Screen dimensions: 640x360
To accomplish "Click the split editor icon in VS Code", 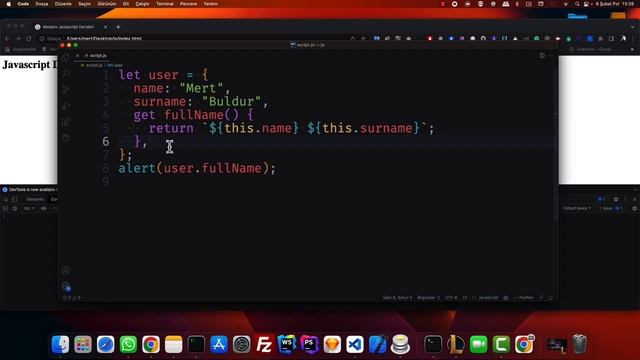I will (542, 55).
